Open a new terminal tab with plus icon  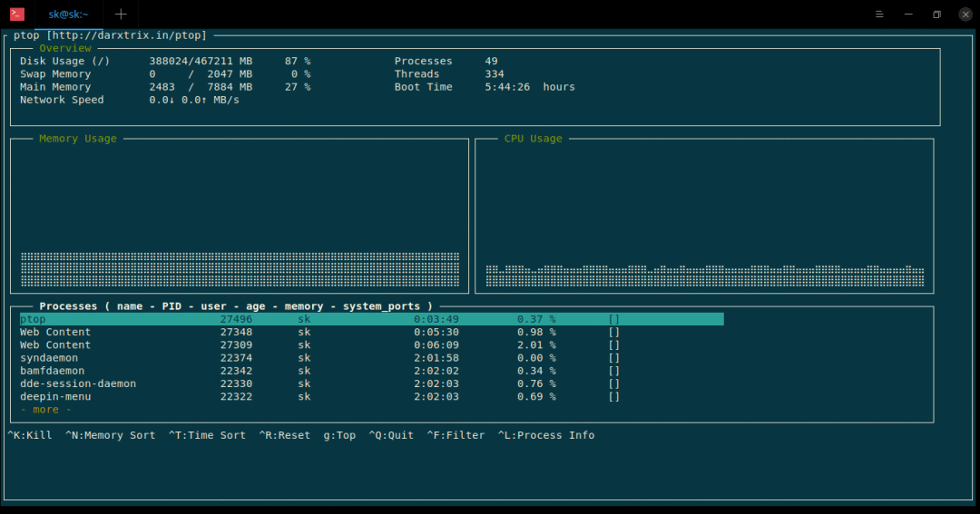click(121, 14)
